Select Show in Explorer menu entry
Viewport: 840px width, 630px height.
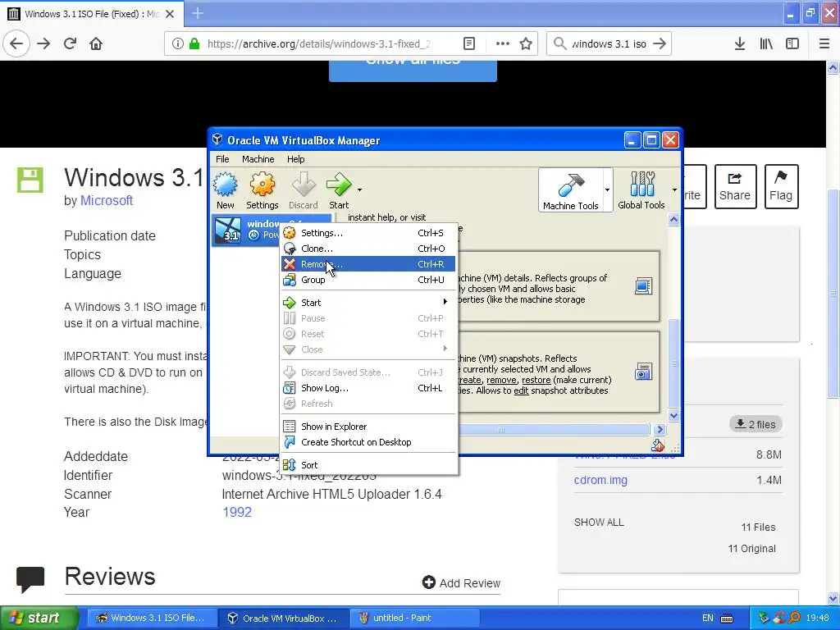pyautogui.click(x=368, y=427)
